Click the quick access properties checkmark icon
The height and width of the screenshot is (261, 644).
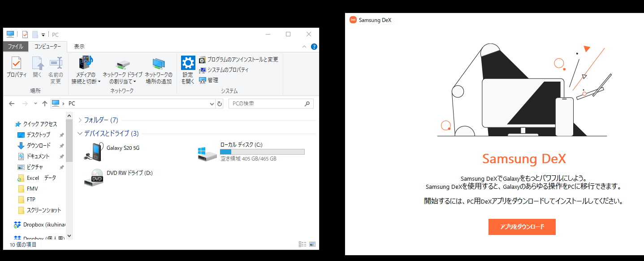point(25,35)
